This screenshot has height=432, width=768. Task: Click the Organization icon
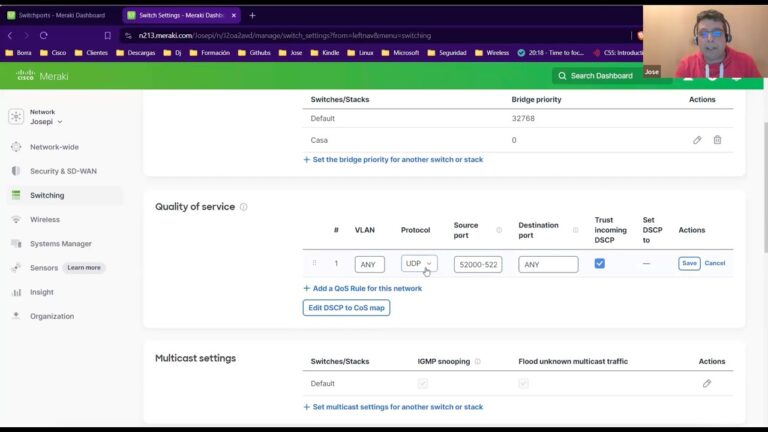(x=16, y=316)
